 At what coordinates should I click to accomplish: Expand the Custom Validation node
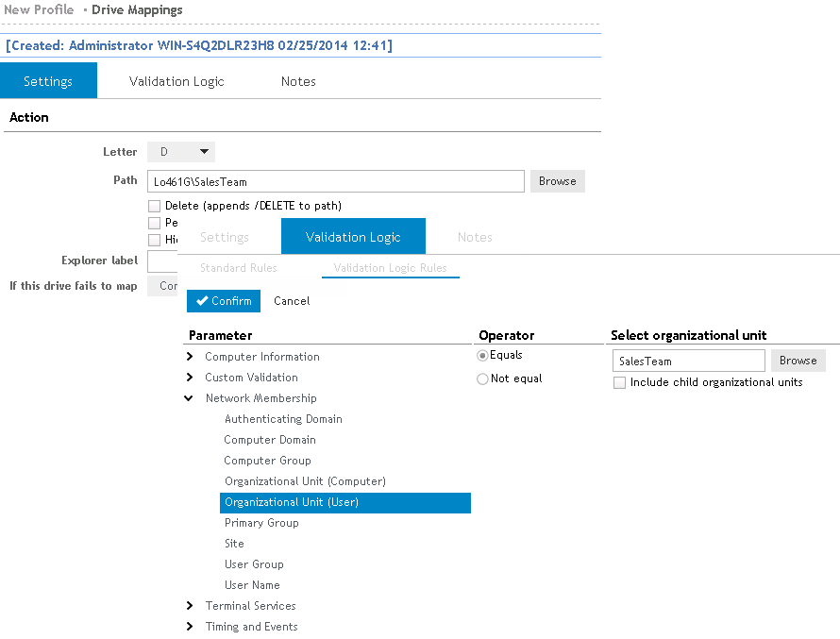pos(191,378)
